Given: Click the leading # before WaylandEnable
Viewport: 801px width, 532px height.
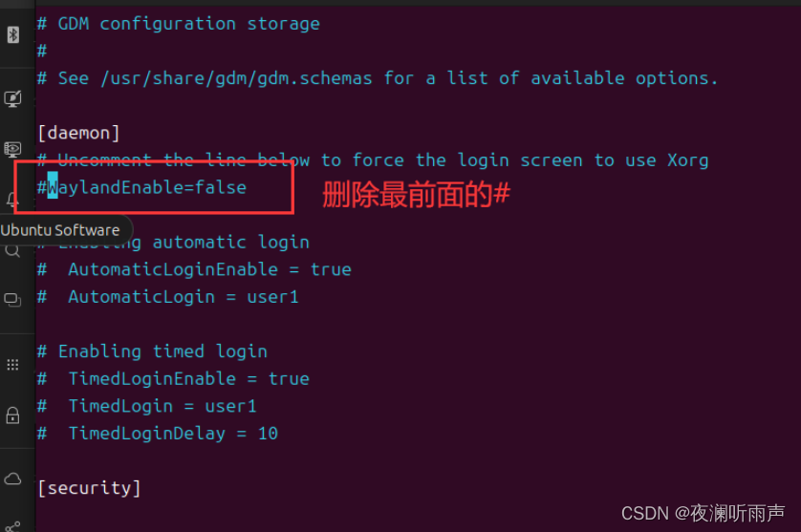Looking at the screenshot, I should 42,188.
